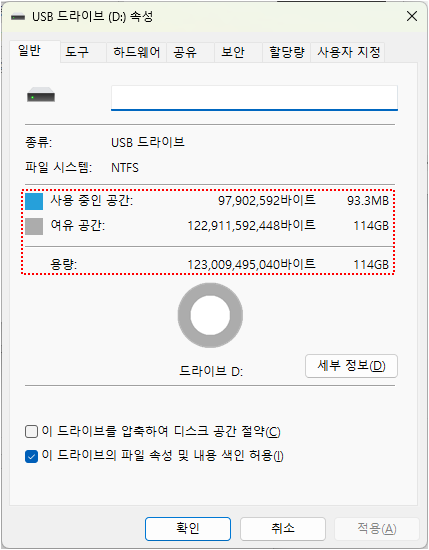The image size is (429, 550).
Task: Click the 114GB value in 용량 row
Action: [x=371, y=264]
